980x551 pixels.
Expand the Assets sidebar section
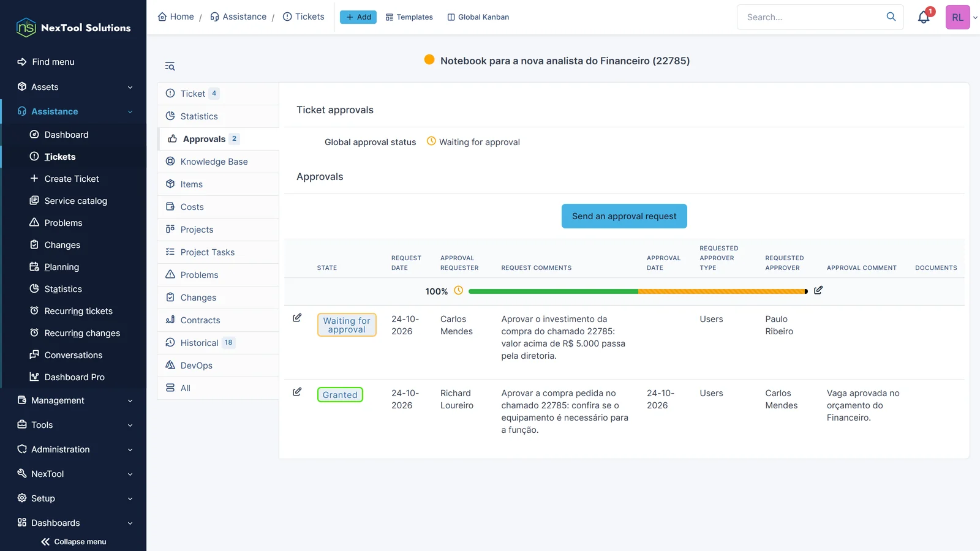coord(73,87)
